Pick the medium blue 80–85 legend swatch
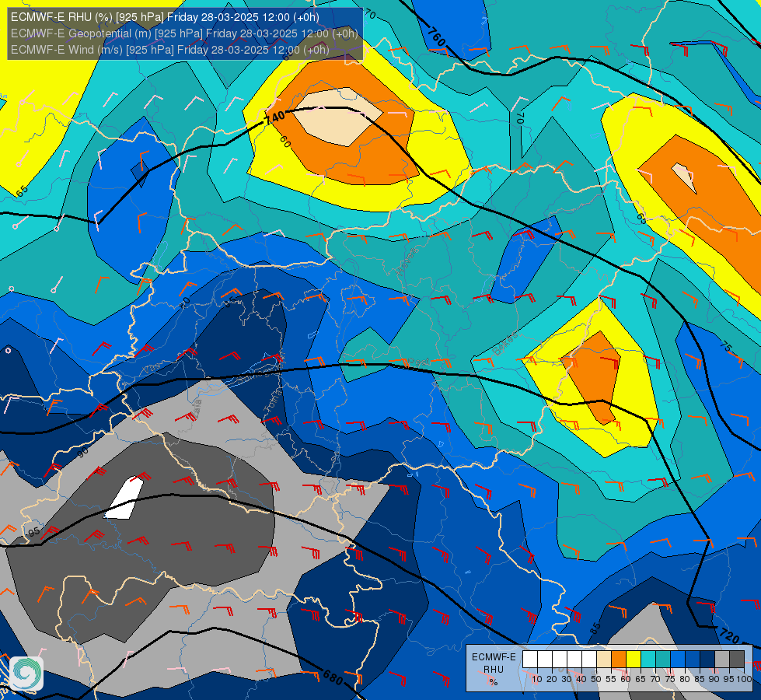Viewport: 761px width, 700px height. (693, 660)
